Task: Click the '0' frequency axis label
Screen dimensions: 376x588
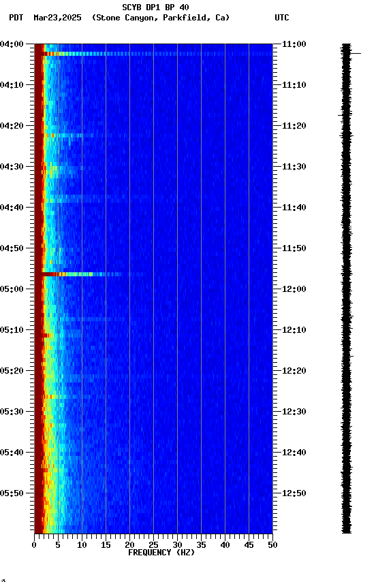Action: coord(35,545)
